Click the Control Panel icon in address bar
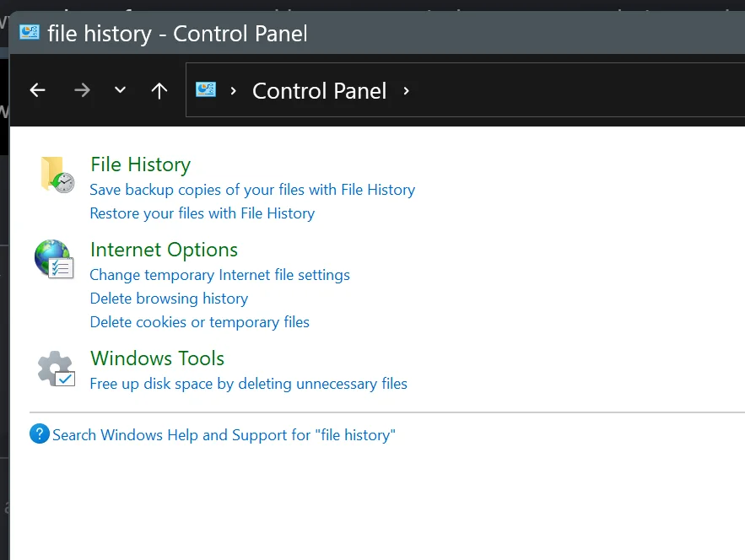Viewport: 745px width, 560px height. pos(206,89)
